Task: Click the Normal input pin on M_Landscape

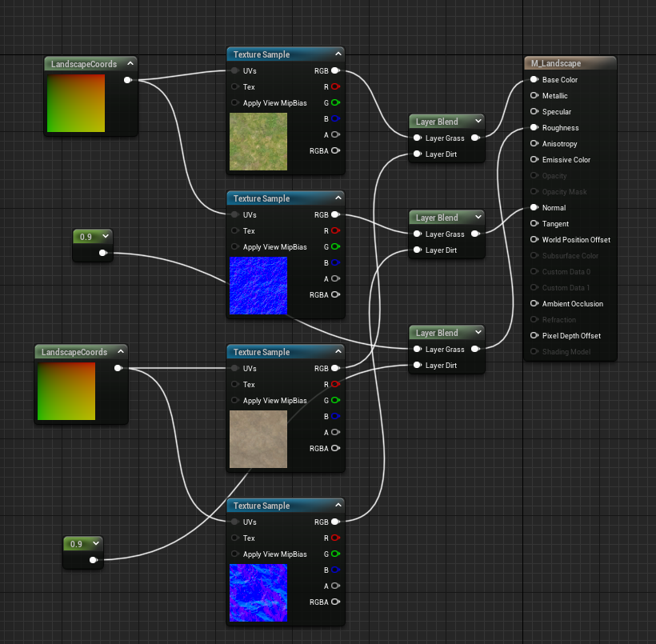Action: coord(534,208)
